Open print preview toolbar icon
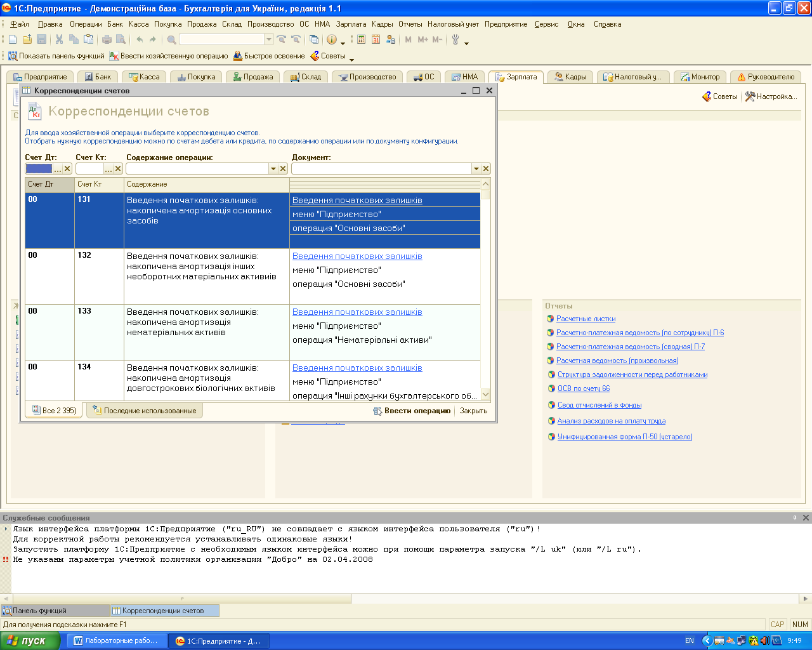This screenshot has width=812, height=650. tap(121, 39)
